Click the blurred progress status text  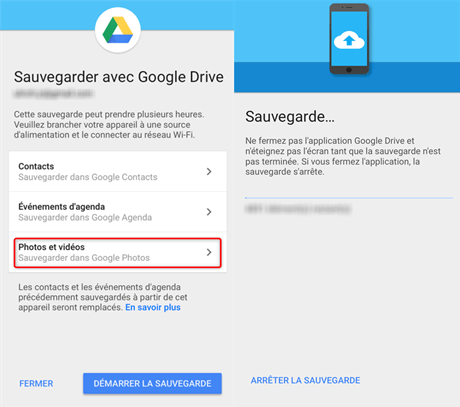(x=298, y=209)
